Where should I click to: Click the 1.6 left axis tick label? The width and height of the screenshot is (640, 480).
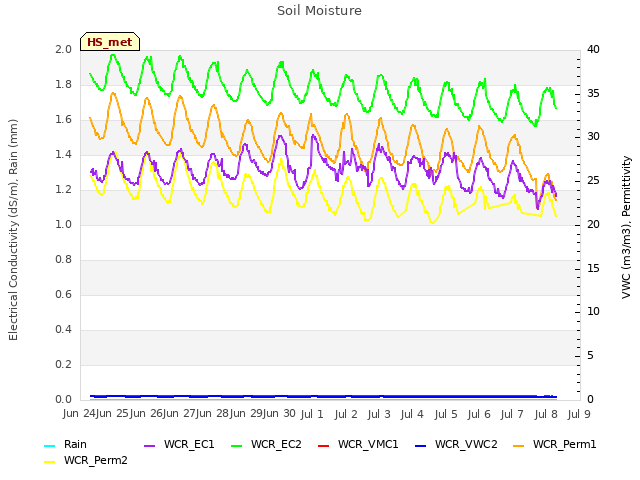coord(63,119)
